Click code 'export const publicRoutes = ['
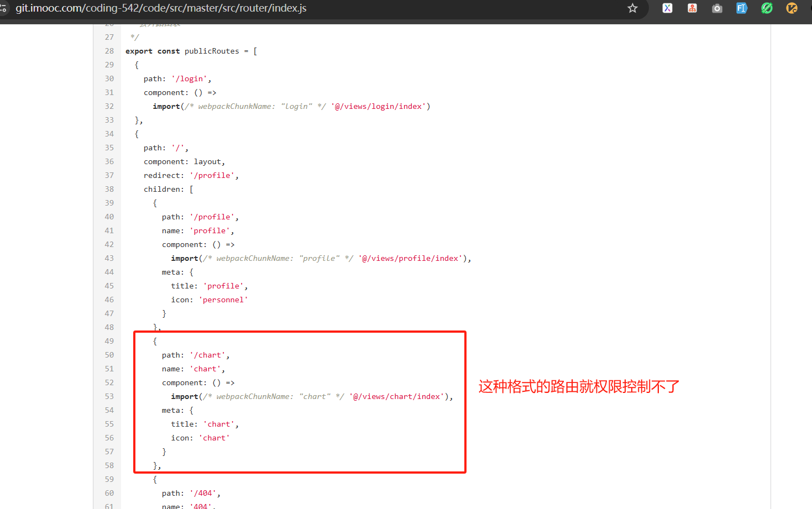The height and width of the screenshot is (509, 812). click(191, 51)
